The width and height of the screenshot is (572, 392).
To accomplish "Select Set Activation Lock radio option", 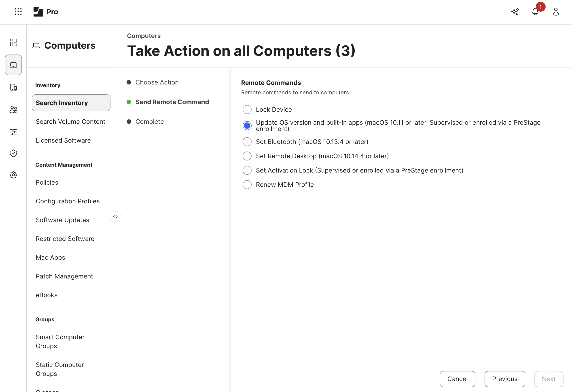I will click(x=247, y=171).
